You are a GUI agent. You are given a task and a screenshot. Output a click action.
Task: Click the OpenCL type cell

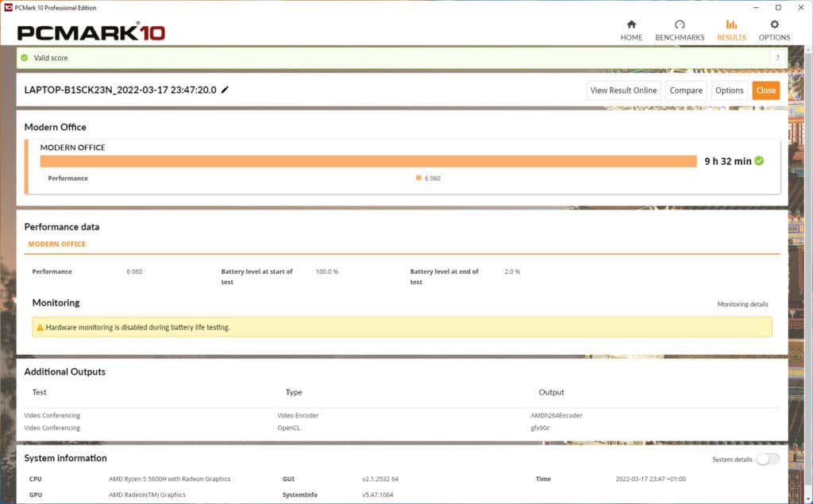288,428
